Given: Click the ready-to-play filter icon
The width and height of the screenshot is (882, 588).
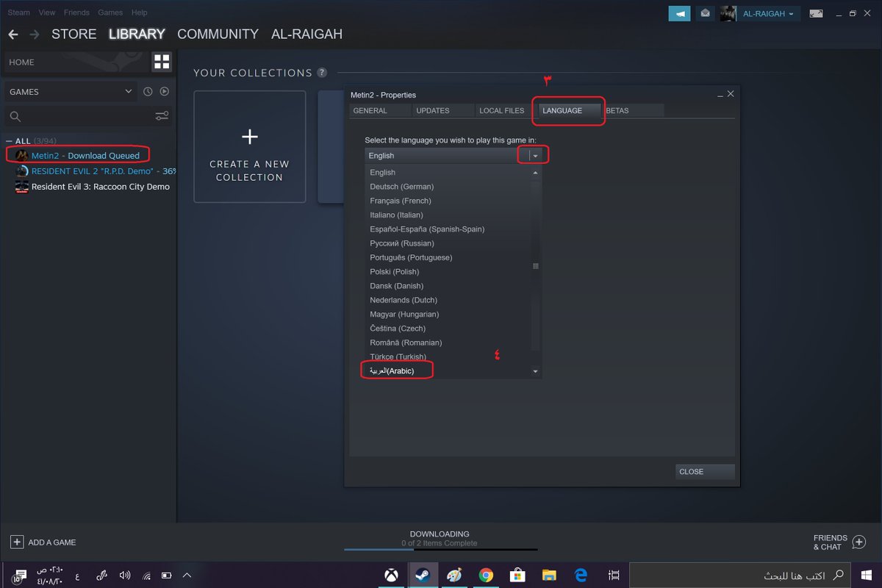Looking at the screenshot, I should coord(165,92).
